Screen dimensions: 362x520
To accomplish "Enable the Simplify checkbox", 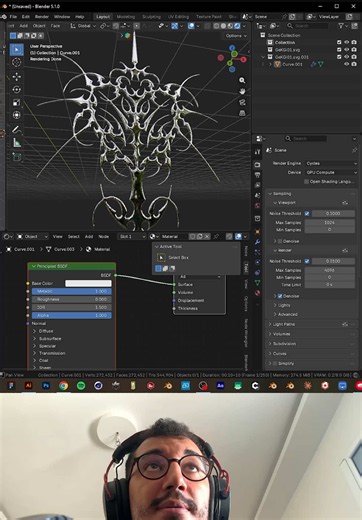I will pos(275,363).
